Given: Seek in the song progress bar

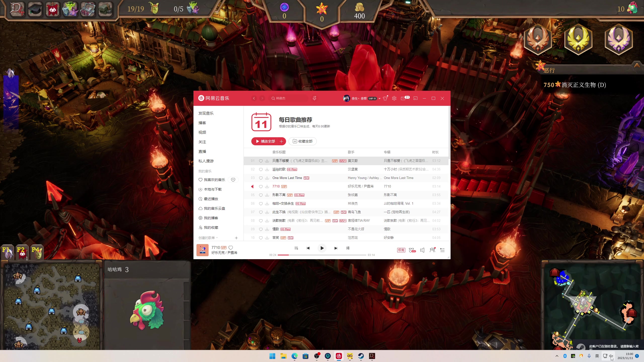Looking at the screenshot, I should (x=322, y=255).
